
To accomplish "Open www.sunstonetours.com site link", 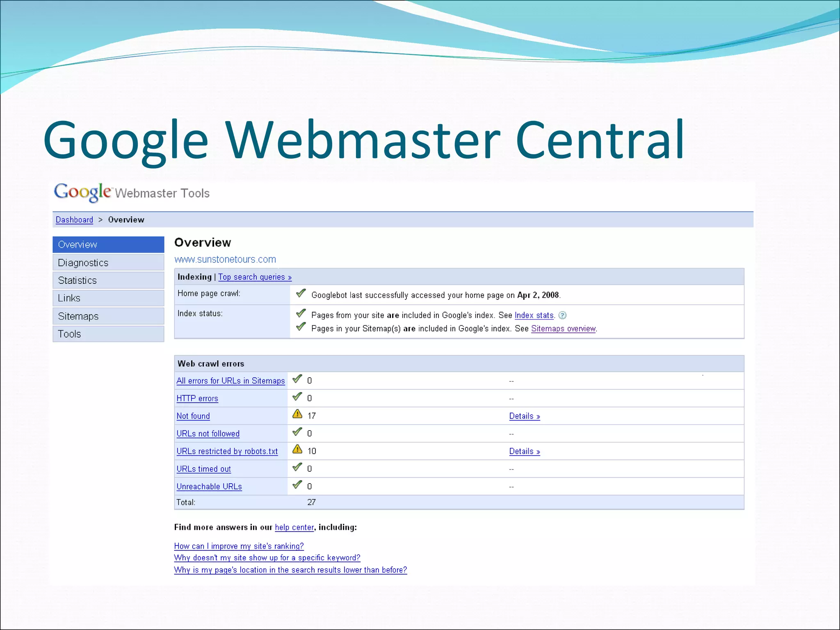I will 225,260.
